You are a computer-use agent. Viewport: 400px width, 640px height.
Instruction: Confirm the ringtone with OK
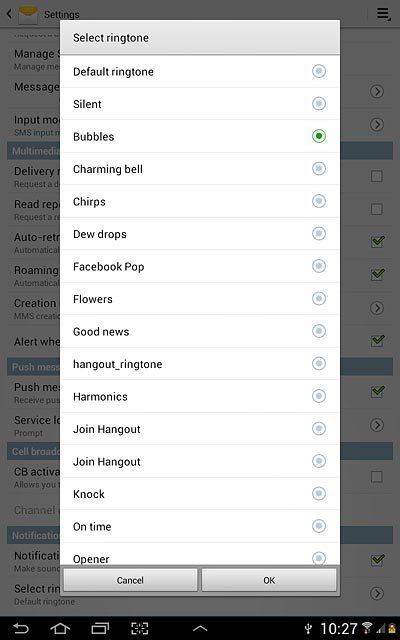(x=269, y=580)
